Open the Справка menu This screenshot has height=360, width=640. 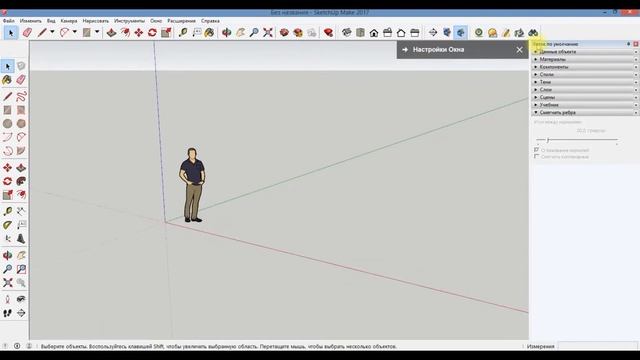point(210,21)
